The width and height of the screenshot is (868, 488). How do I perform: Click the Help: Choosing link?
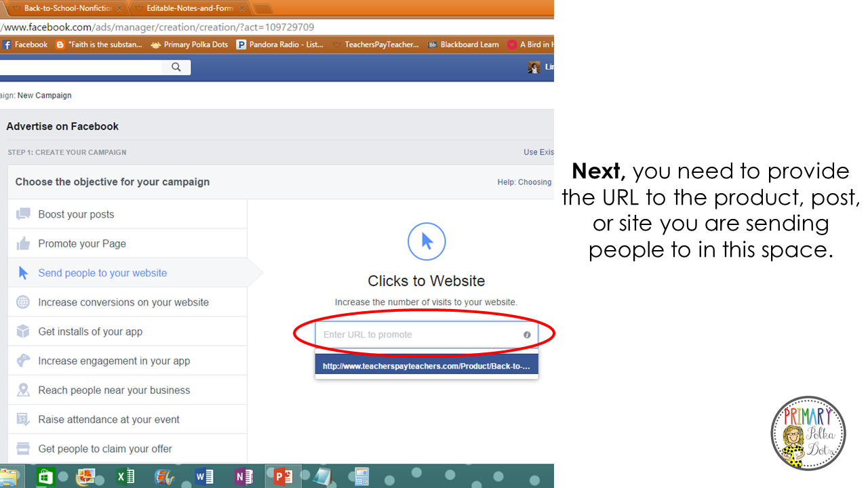(x=525, y=182)
